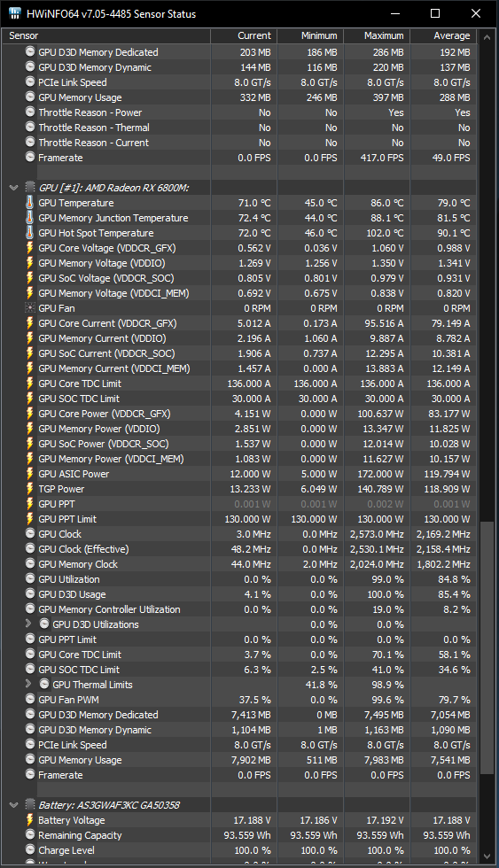Click the HWiNFO64 app icon in title bar
Screen dimensions: 499x868
[x=15, y=13]
